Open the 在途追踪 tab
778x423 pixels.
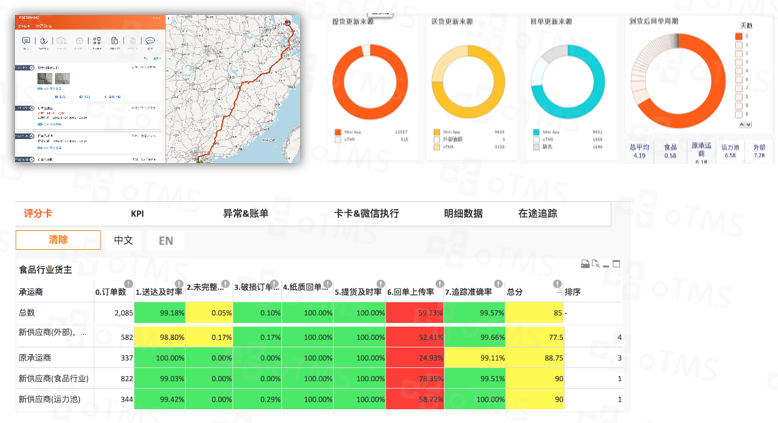pyautogui.click(x=537, y=214)
